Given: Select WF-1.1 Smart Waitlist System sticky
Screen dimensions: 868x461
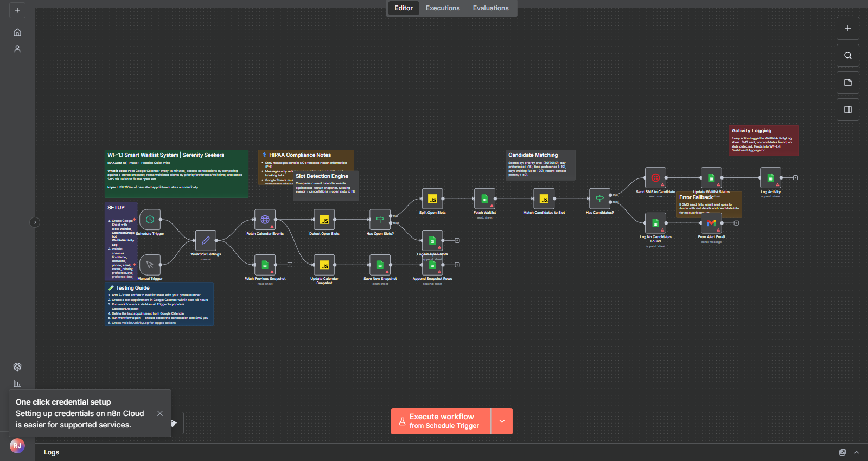Looking at the screenshot, I should (x=176, y=174).
